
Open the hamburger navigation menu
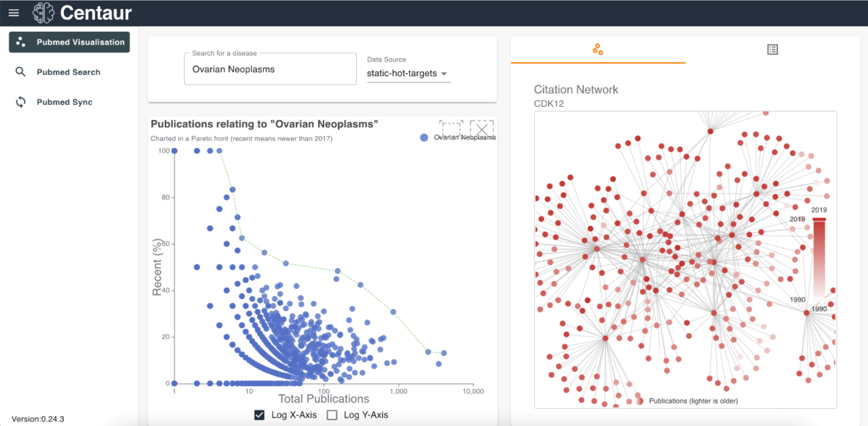tap(14, 13)
